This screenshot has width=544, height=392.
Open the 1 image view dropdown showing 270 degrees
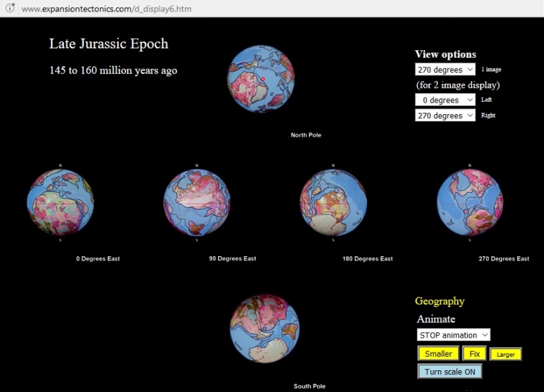444,70
